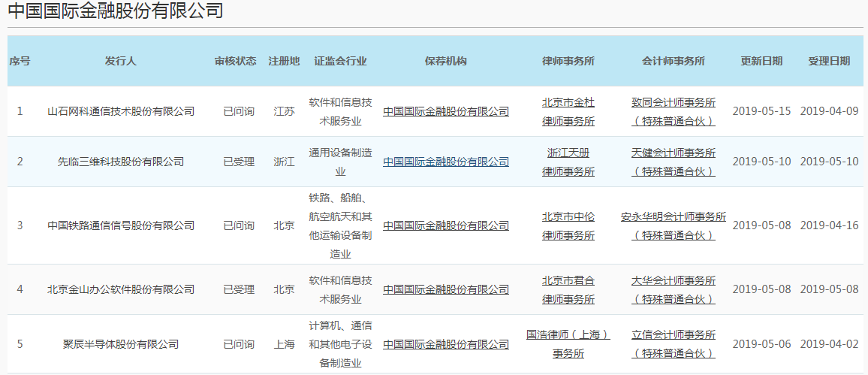Click the 注册地 column header
This screenshot has height=375, width=868.
[x=284, y=61]
